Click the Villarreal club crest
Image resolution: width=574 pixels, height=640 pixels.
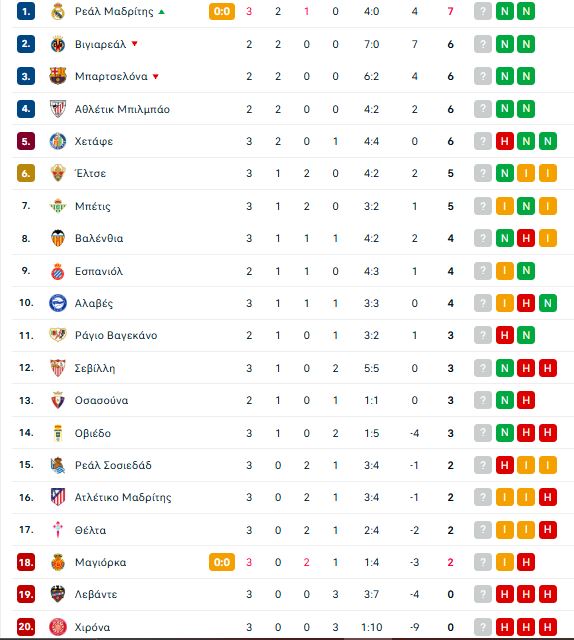[x=58, y=44]
